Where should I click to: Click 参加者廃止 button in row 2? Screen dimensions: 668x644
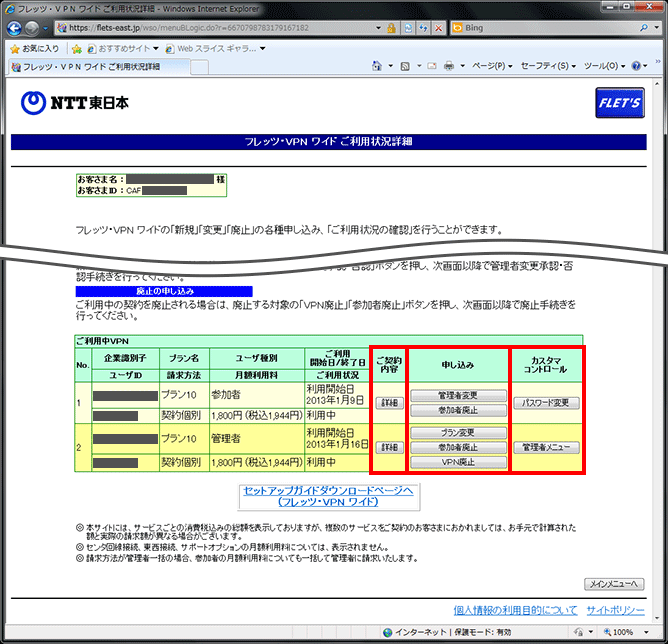[x=458, y=447]
